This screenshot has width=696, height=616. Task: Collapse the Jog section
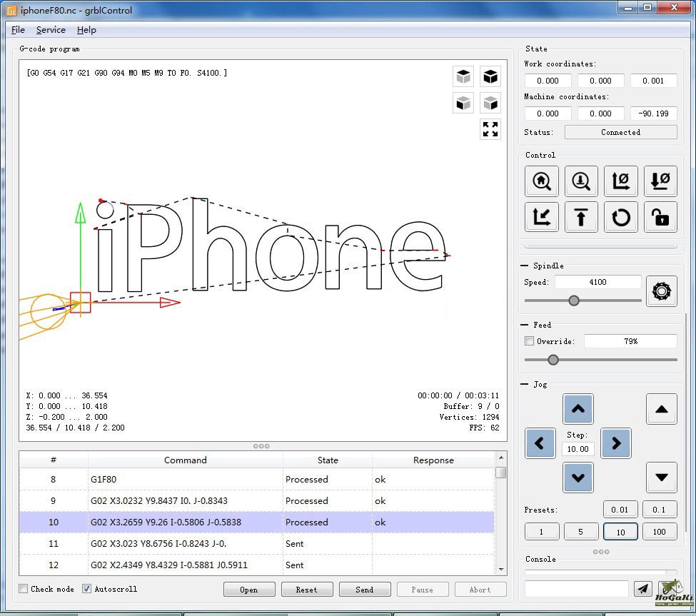pos(525,384)
